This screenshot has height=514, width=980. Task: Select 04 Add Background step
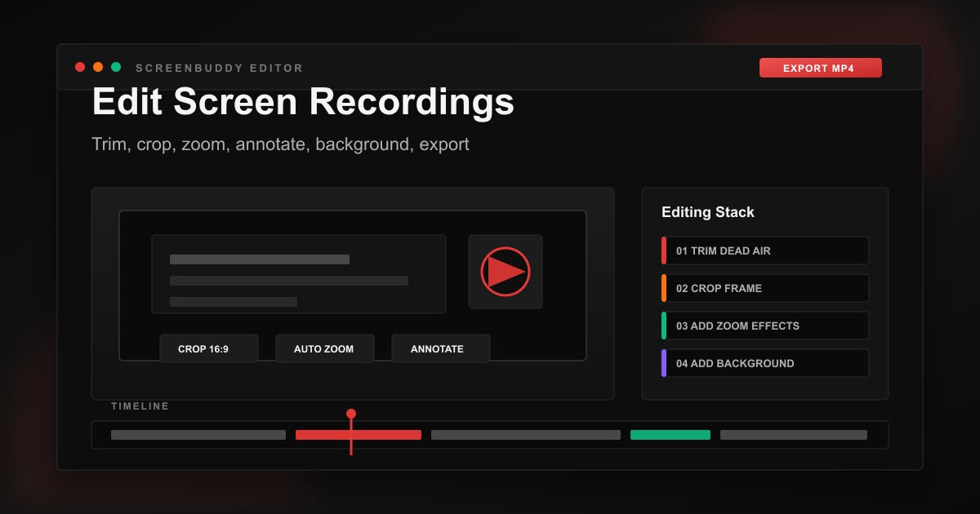click(765, 363)
